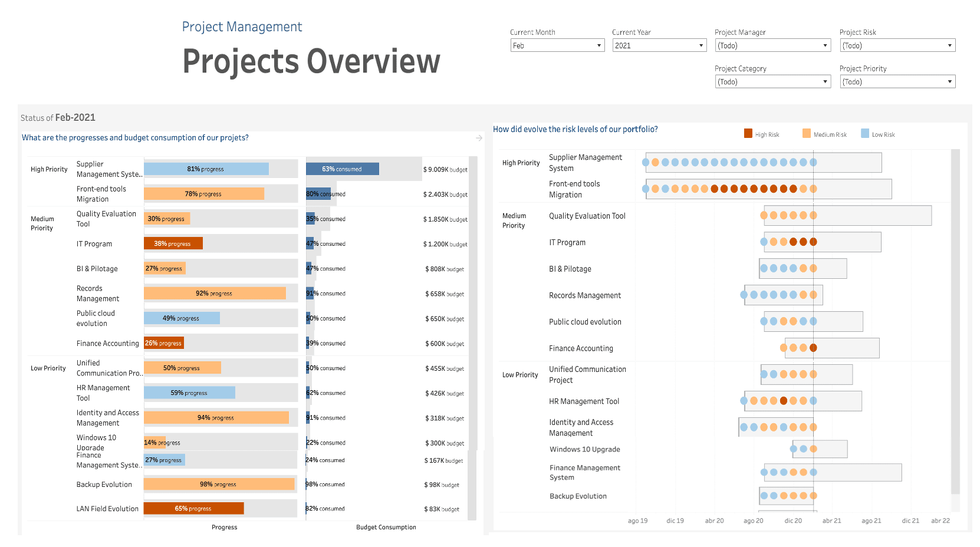
Task: Click the Medium Risk legend swatch
Action: tap(807, 134)
